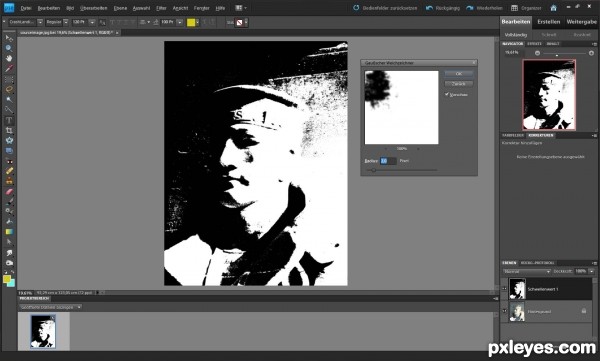
Task: Switch to the Weitergabe tab
Action: [x=581, y=22]
